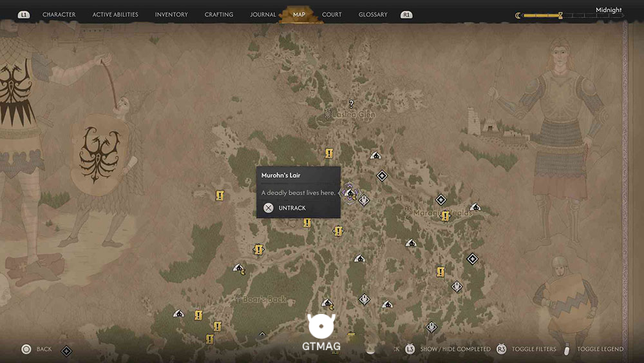
Task: Click diamond waypoint northwest of Maragin Wealds label
Action: pos(440,200)
